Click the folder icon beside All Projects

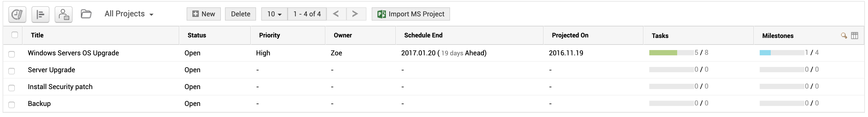86,14
